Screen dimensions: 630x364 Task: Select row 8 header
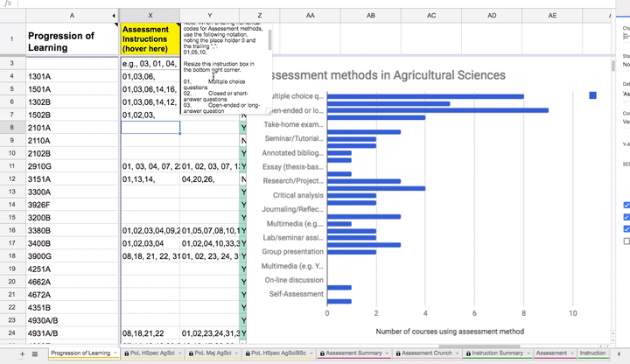(12, 128)
